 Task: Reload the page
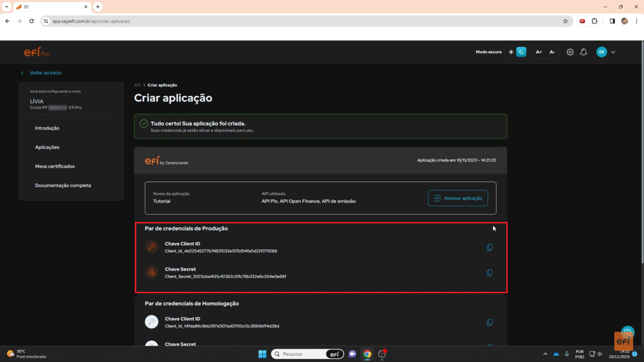click(32, 21)
